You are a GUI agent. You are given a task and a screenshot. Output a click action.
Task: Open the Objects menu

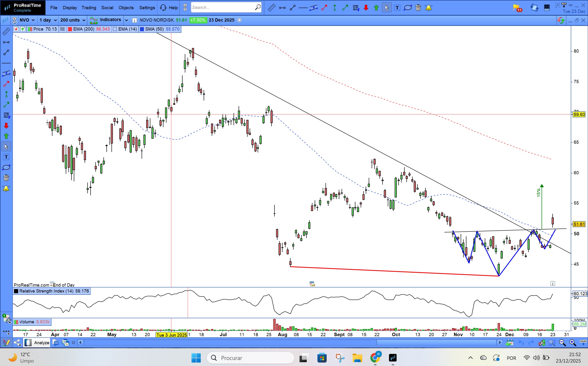point(126,8)
